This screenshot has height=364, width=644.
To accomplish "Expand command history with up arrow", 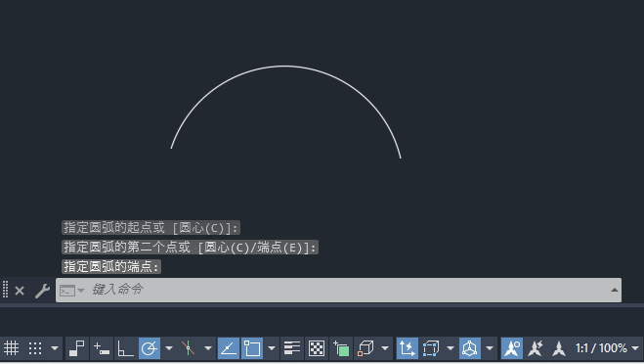I will point(615,290).
